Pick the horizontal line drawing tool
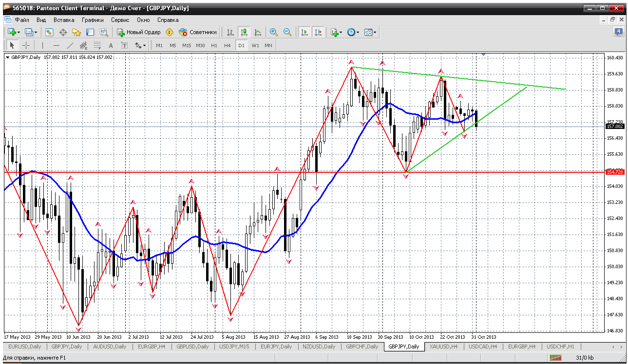Image resolution: width=628 pixels, height=364 pixels. pos(56,45)
